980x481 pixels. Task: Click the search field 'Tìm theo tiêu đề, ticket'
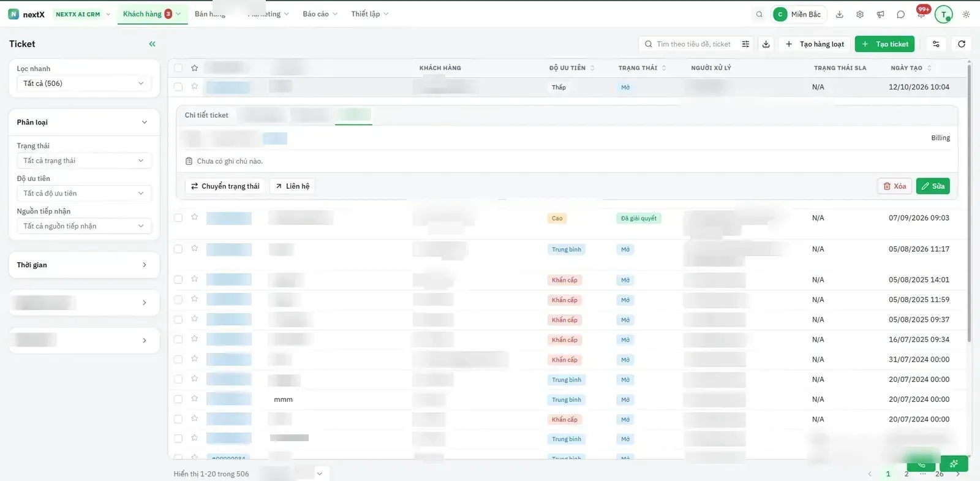(x=693, y=44)
